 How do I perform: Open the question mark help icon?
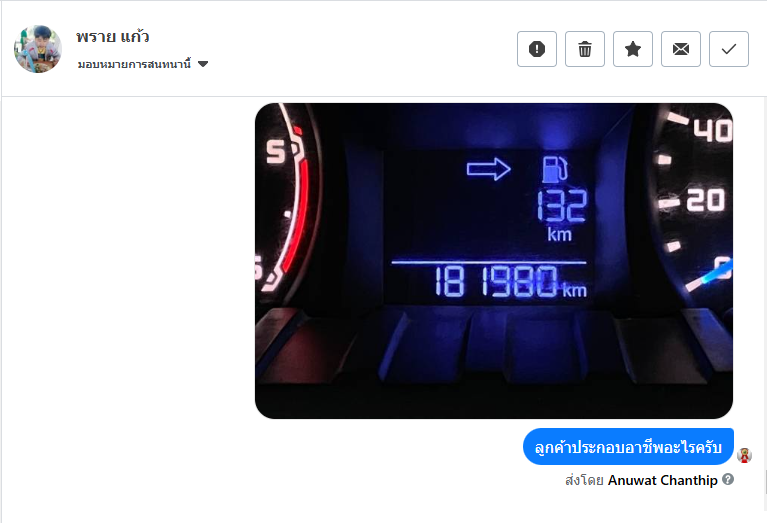(x=728, y=479)
